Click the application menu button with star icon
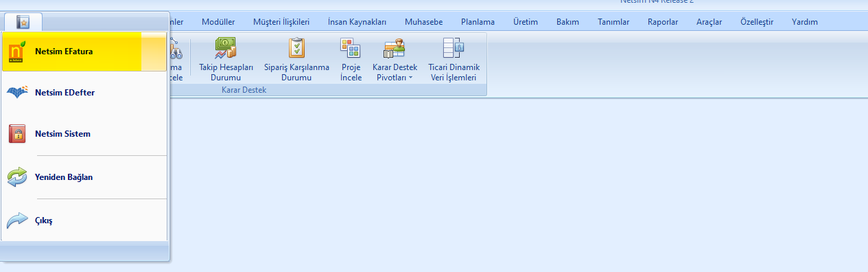Image resolution: width=868 pixels, height=272 pixels. pos(23,22)
